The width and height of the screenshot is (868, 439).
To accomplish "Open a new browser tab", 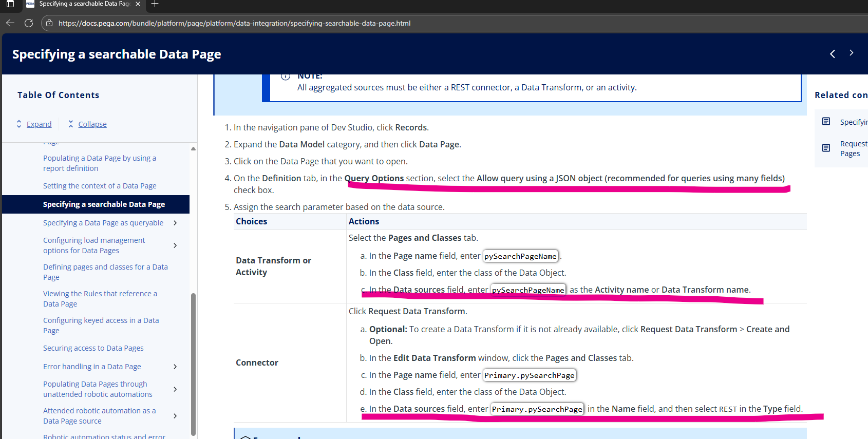I will click(155, 4).
